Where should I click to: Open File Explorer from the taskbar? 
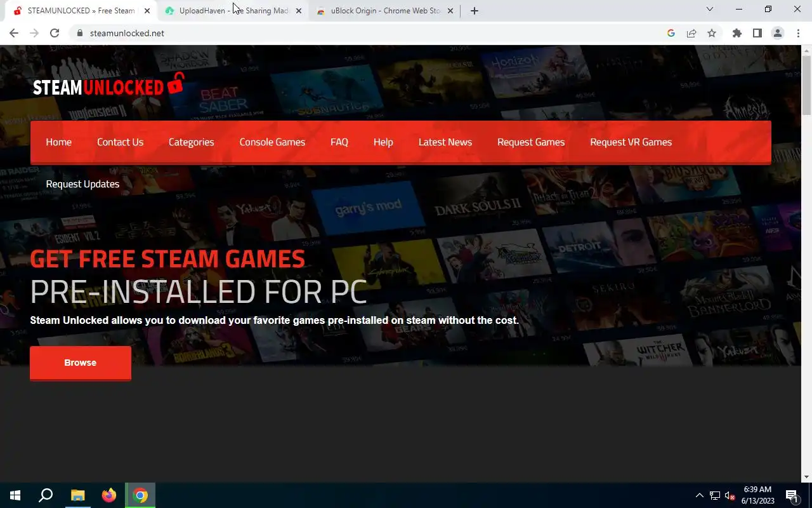[77, 495]
